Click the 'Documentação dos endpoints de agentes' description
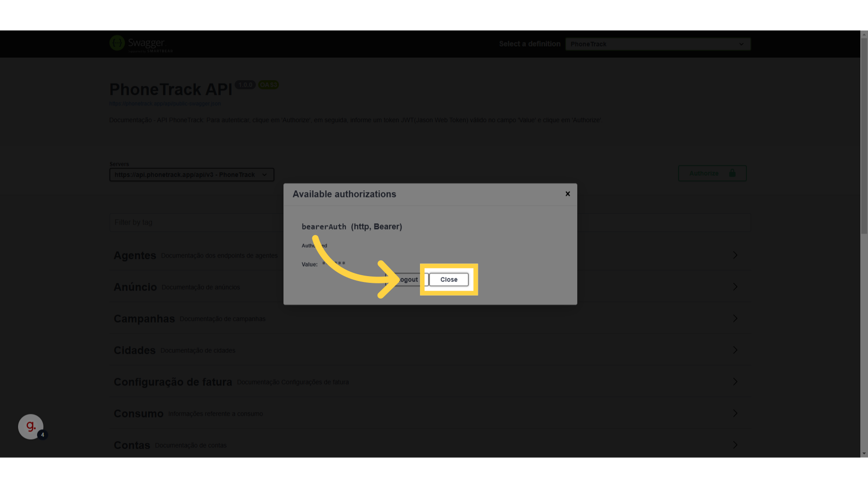 [x=219, y=256]
